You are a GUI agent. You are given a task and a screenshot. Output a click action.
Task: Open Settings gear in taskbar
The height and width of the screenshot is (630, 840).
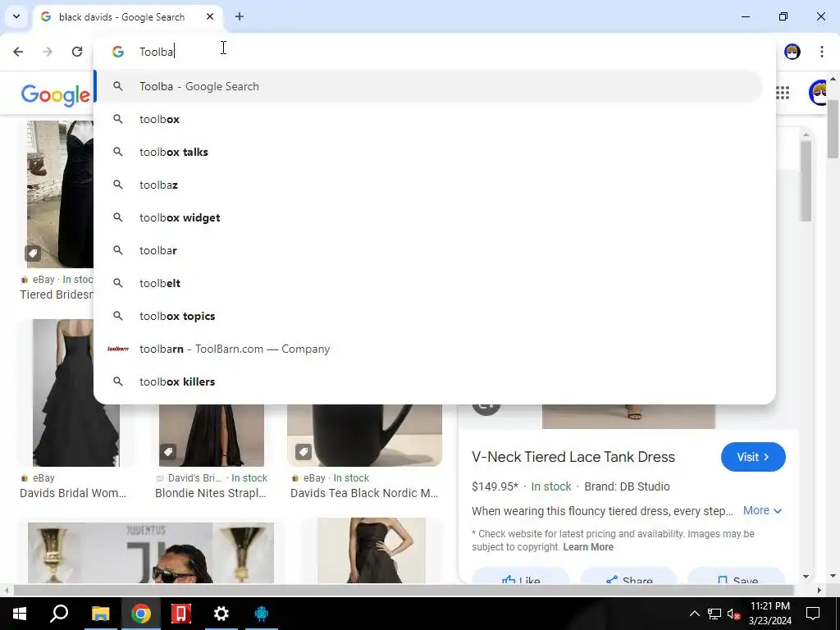pos(221,614)
